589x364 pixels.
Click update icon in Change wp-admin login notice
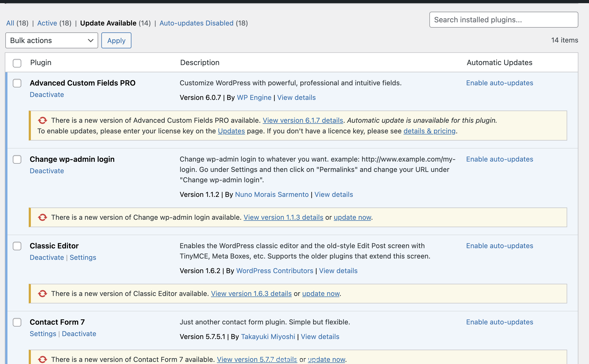pos(42,217)
